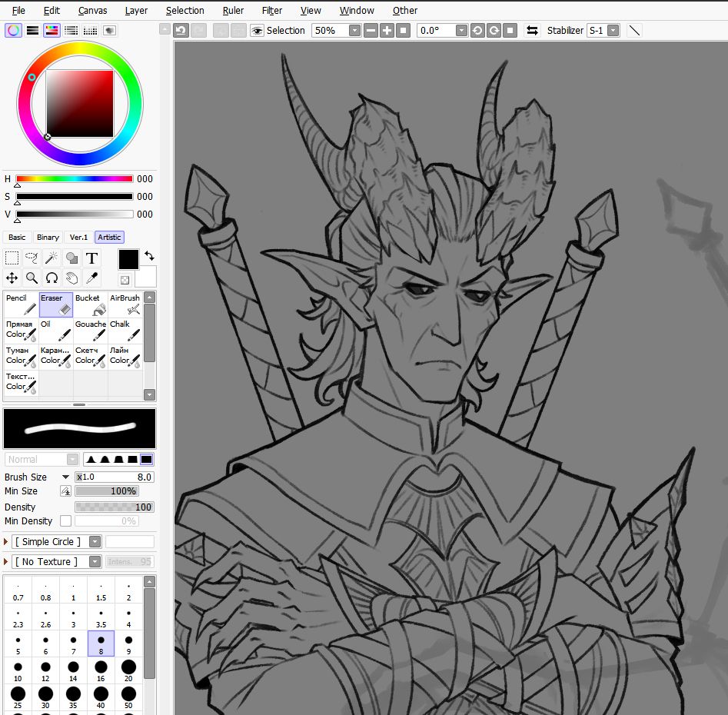Select the Eraser brush
The image size is (728, 715).
(x=55, y=304)
